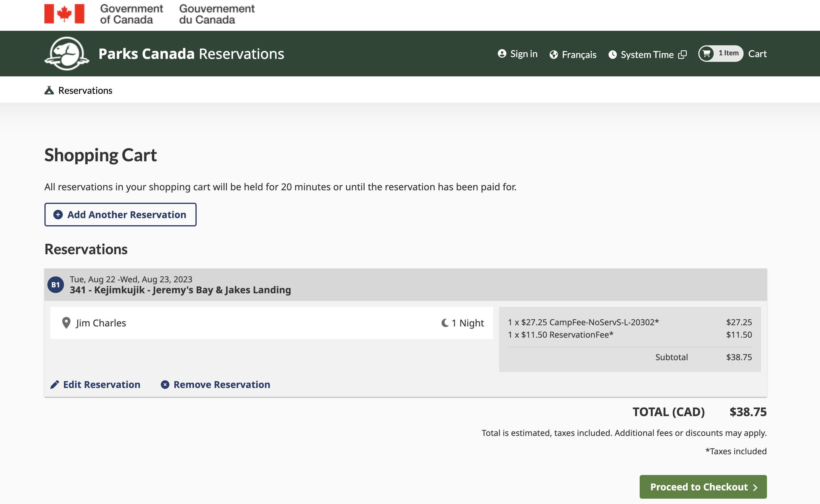Click the Subtotal label
The image size is (820, 504).
click(x=672, y=357)
